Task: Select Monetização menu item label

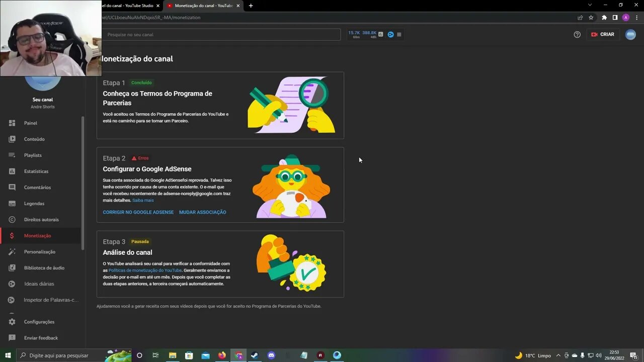Action: (x=37, y=236)
